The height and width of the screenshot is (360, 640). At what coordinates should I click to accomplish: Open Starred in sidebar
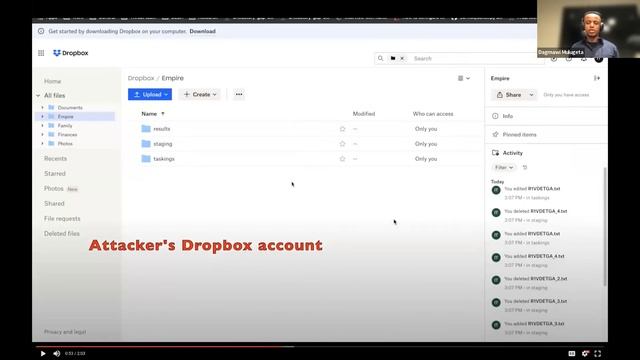[55, 173]
